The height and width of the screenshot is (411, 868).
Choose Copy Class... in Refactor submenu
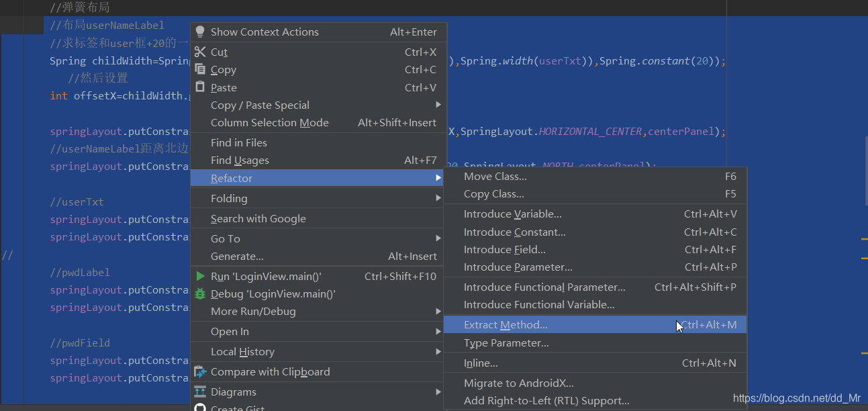595,193
